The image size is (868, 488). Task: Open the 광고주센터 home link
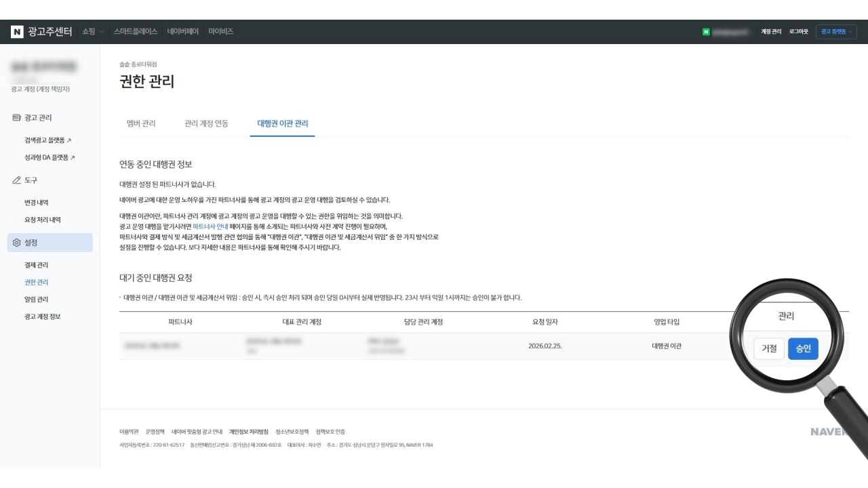click(50, 32)
